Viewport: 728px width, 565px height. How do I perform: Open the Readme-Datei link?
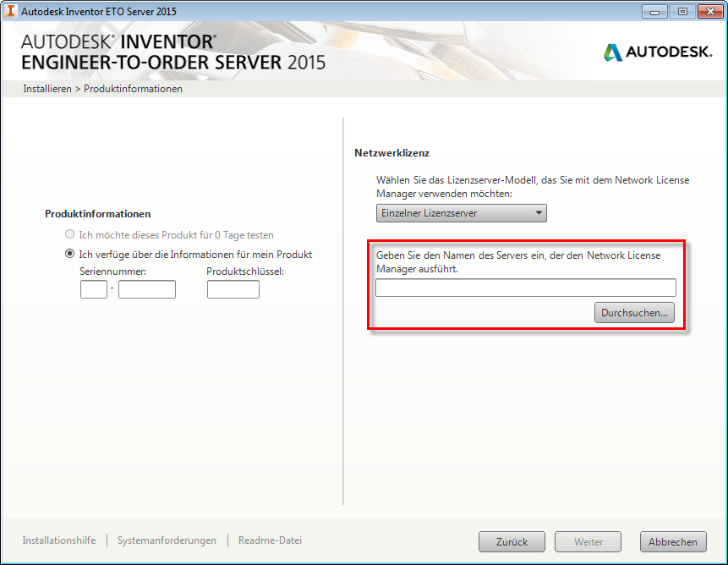(x=270, y=540)
